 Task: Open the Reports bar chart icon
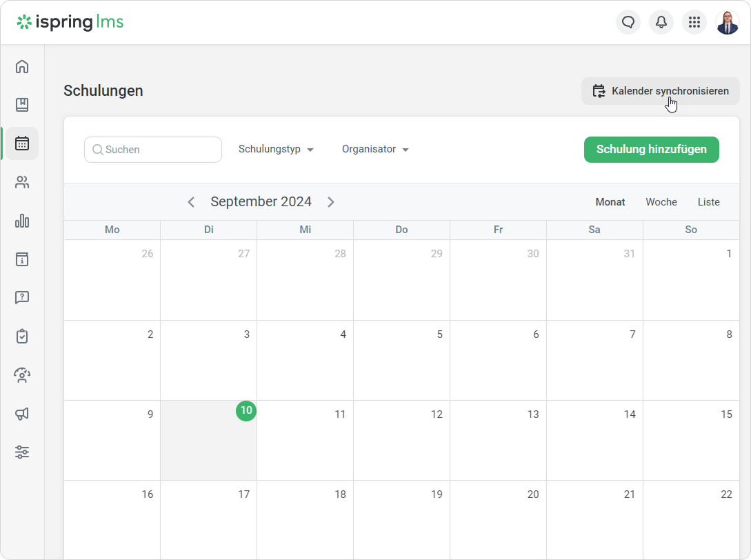[x=22, y=221]
